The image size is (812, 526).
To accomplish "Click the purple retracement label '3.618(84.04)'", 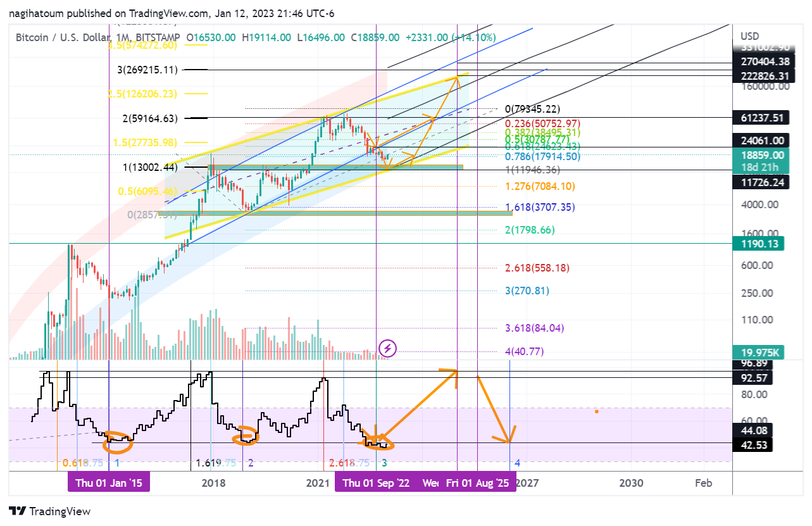I will [x=535, y=328].
